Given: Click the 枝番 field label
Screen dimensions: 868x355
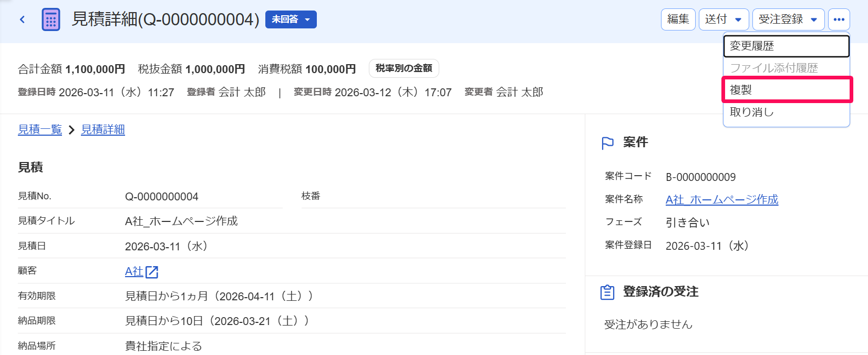Looking at the screenshot, I should 311,196.
